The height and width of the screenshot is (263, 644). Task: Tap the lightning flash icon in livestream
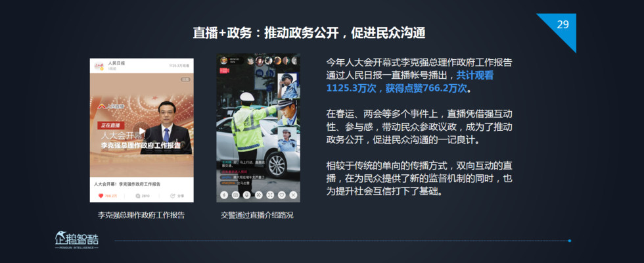[224, 195]
